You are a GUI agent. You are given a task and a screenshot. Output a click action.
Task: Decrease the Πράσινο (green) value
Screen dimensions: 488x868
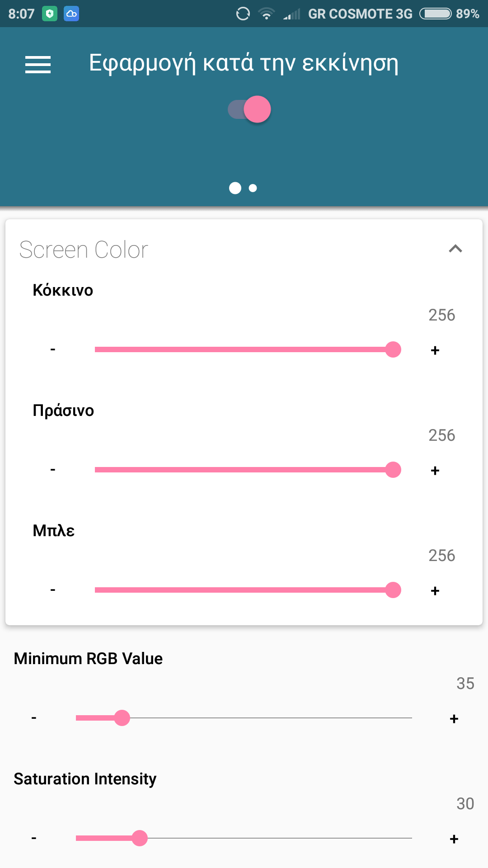click(x=53, y=470)
